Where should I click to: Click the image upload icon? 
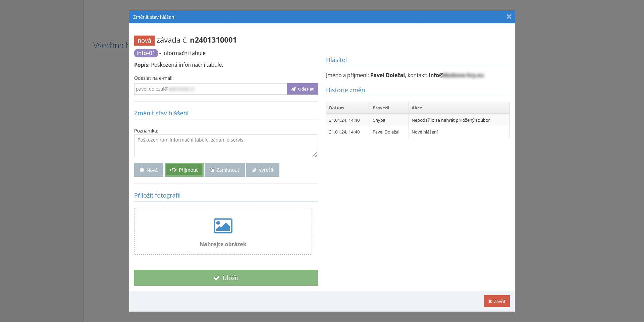(223, 226)
